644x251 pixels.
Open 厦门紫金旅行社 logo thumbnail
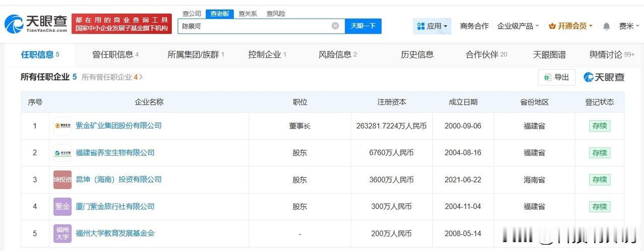[x=62, y=207]
